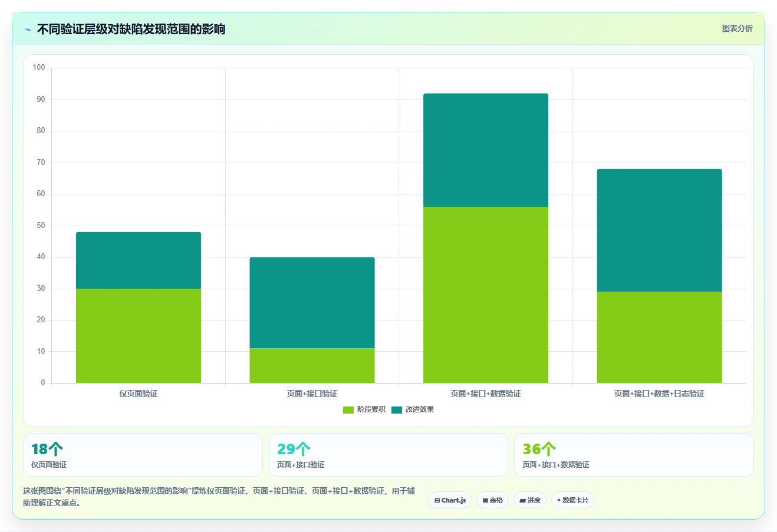Image resolution: width=777 pixels, height=532 pixels.
Task: Select the 表格 tag chip
Action: tap(492, 500)
